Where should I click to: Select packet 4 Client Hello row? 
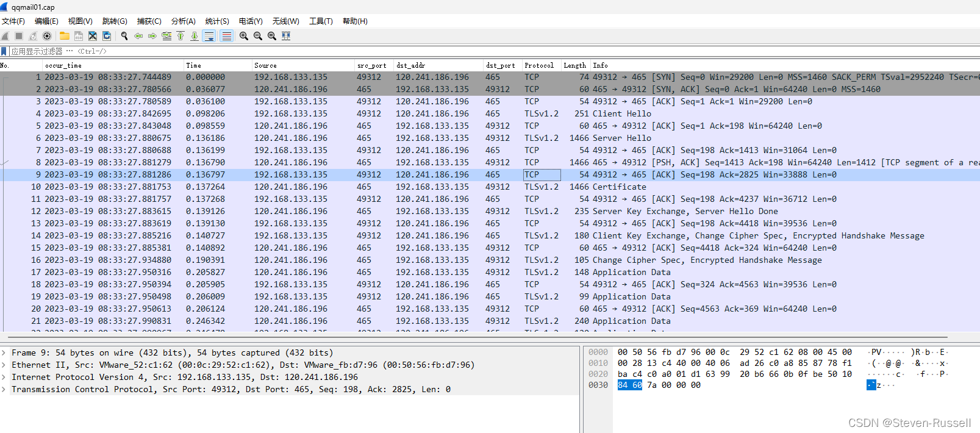(490, 113)
